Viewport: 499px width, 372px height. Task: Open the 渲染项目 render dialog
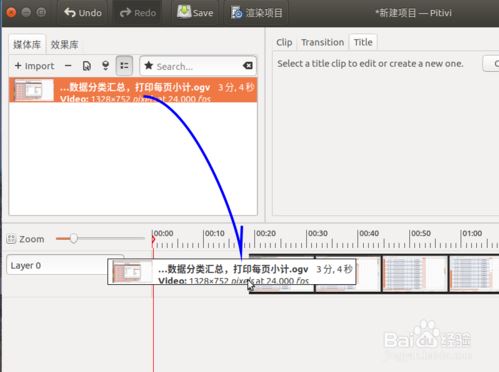pyautogui.click(x=257, y=13)
